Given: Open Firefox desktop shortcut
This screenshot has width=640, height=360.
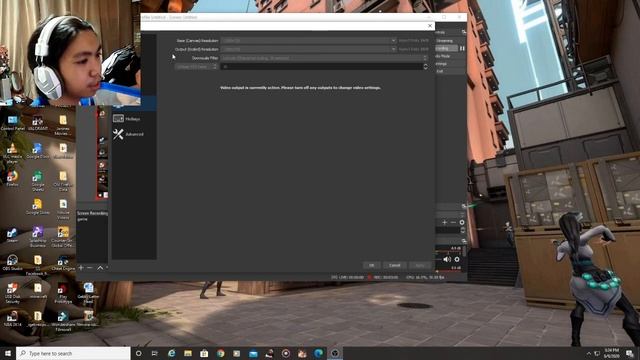Looking at the screenshot, I should [12, 178].
